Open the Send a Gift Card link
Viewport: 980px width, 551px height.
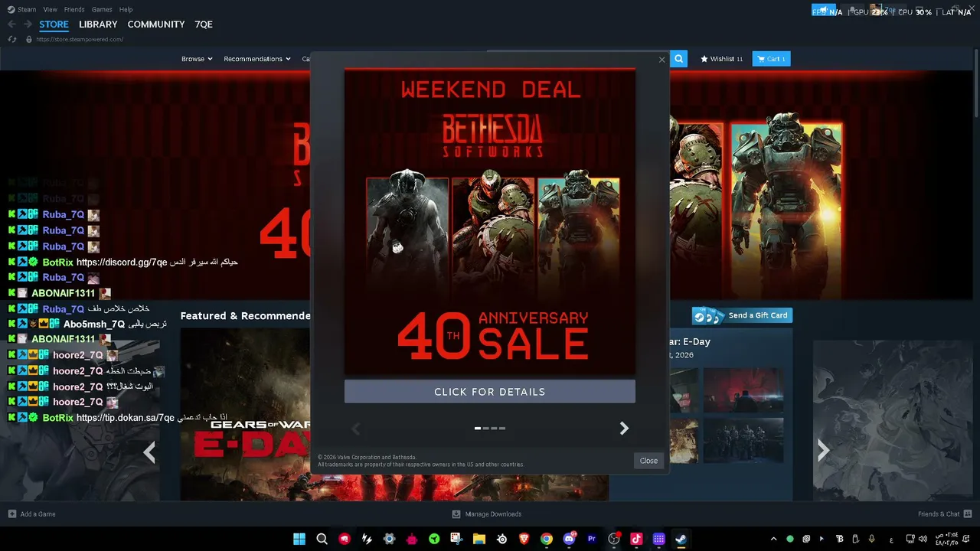click(742, 315)
